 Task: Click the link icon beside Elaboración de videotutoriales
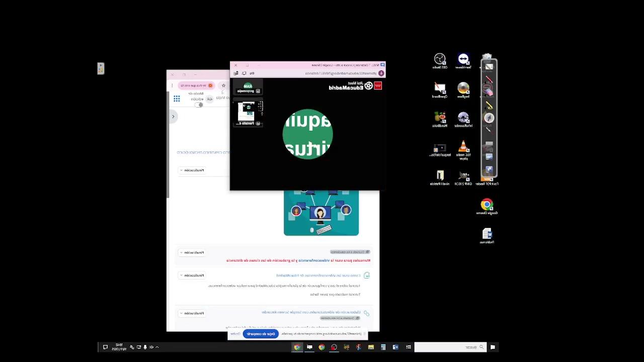click(x=366, y=313)
